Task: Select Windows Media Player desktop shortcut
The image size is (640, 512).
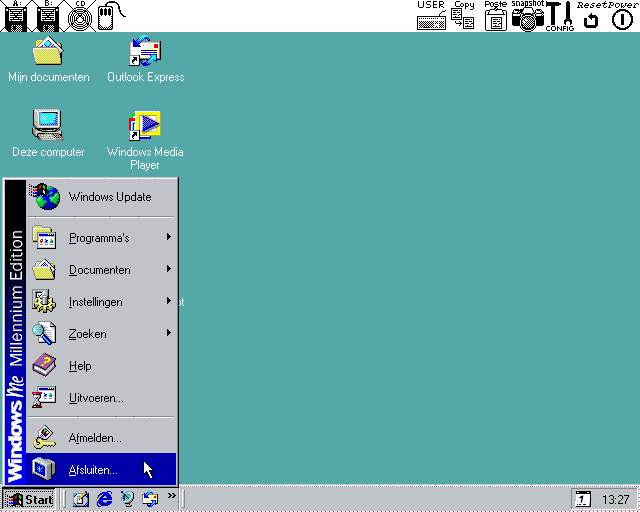Action: click(145, 141)
